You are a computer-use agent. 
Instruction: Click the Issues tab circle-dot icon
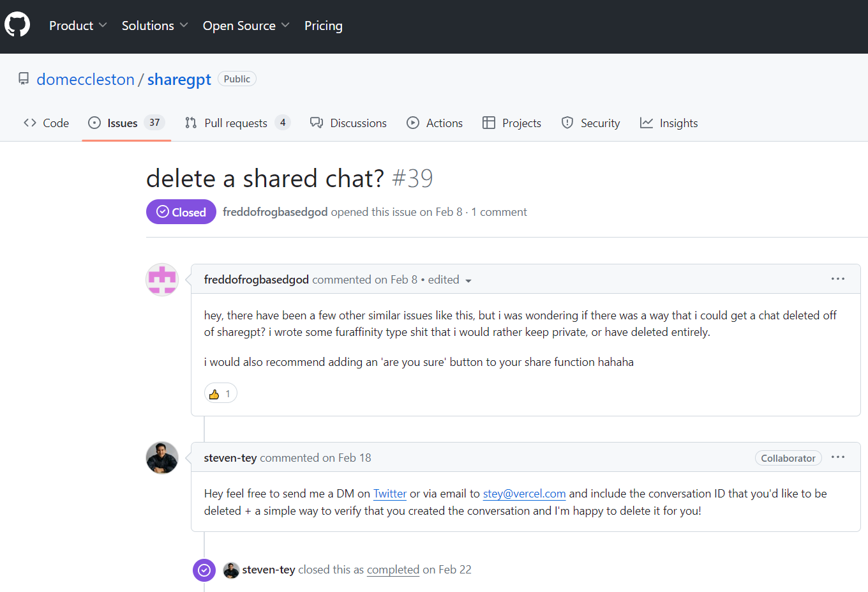(x=94, y=123)
